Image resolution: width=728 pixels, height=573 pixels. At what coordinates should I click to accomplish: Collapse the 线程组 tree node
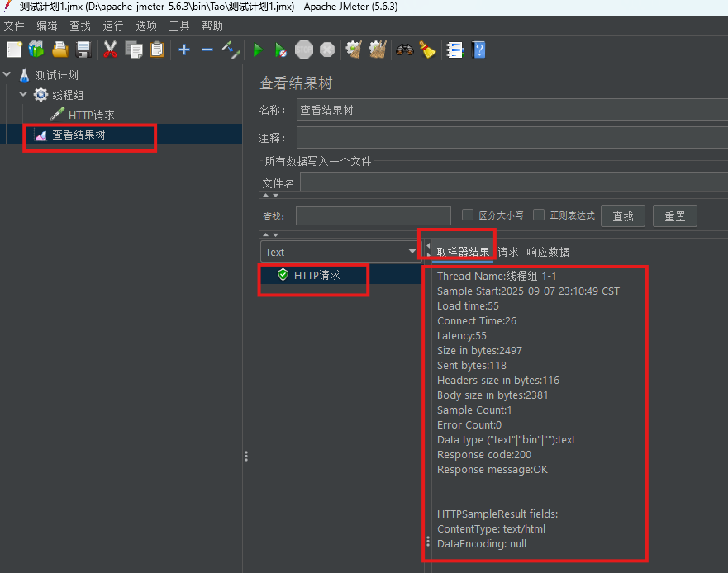click(23, 94)
